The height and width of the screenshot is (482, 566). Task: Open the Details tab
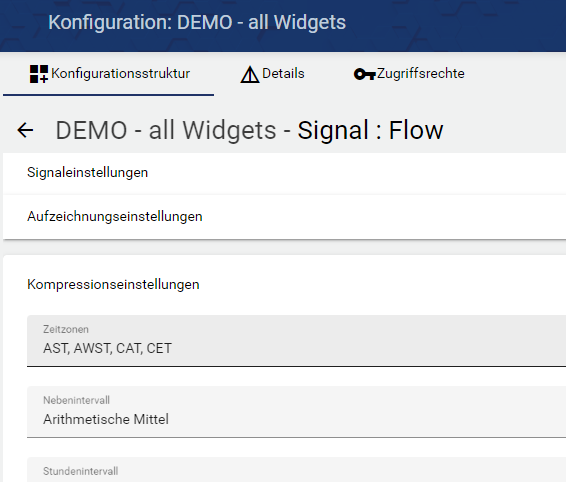(x=273, y=74)
